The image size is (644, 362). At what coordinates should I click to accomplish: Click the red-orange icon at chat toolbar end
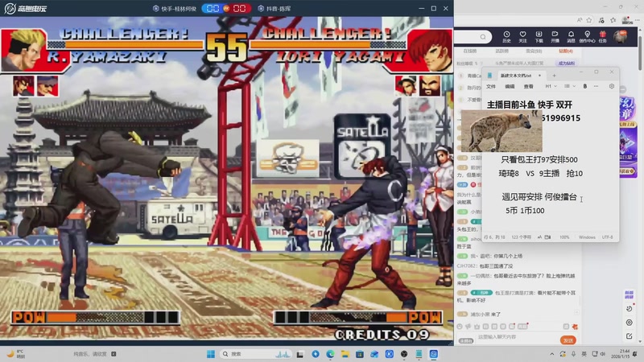point(575,327)
